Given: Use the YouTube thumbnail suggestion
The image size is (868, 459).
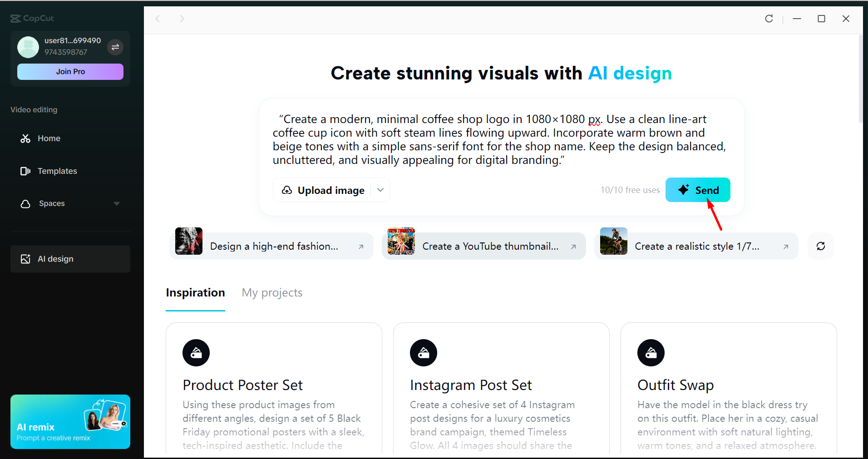Looking at the screenshot, I should click(x=484, y=246).
